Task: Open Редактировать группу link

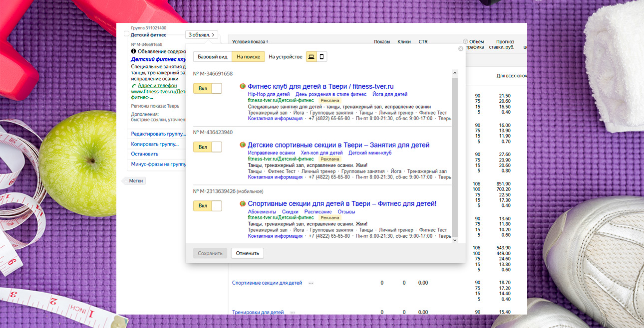Action: point(155,134)
